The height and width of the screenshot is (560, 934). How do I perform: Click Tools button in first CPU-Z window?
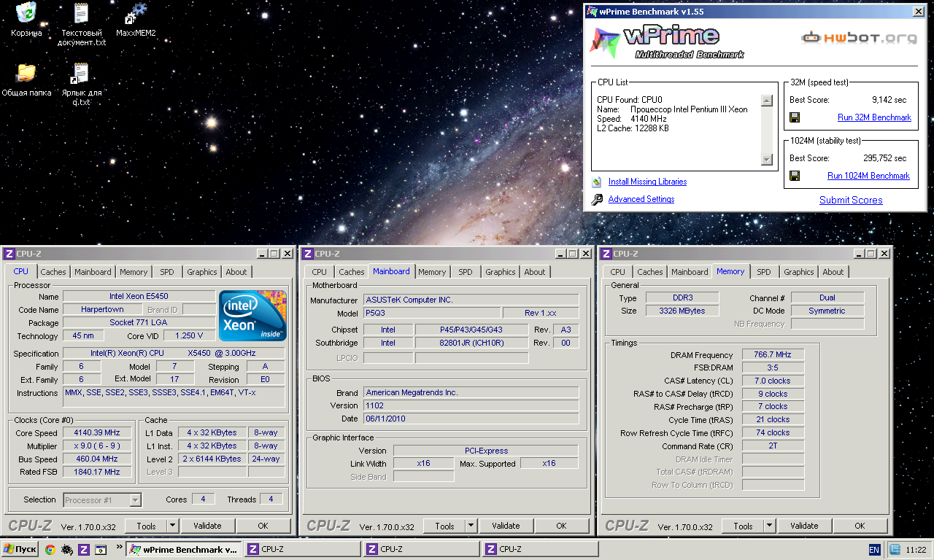[146, 526]
